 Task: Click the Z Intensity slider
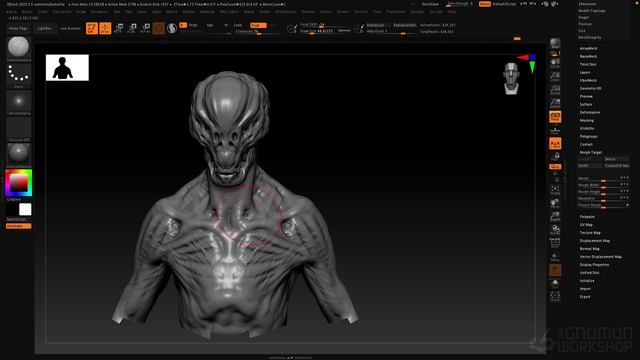257,31
